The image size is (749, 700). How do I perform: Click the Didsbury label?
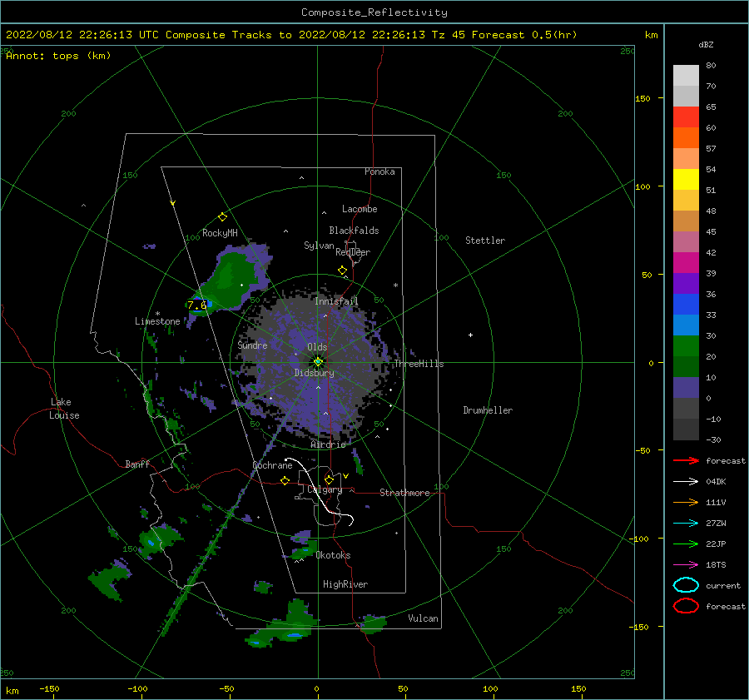[314, 373]
